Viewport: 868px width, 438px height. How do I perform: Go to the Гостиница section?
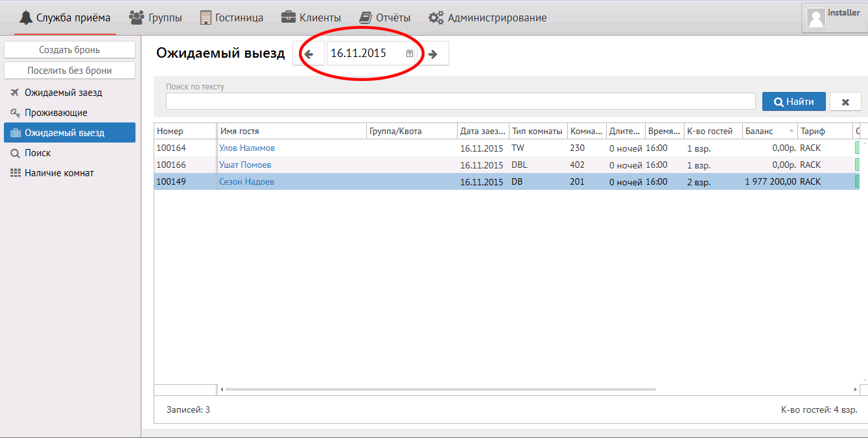[231, 17]
